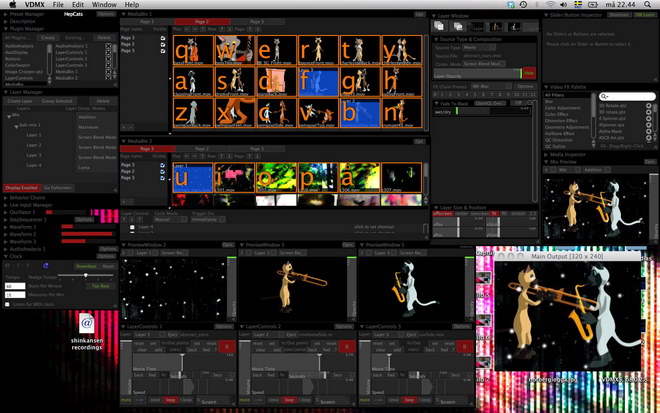
Task: Click the Wi-Fi status icon
Action: pos(551,5)
